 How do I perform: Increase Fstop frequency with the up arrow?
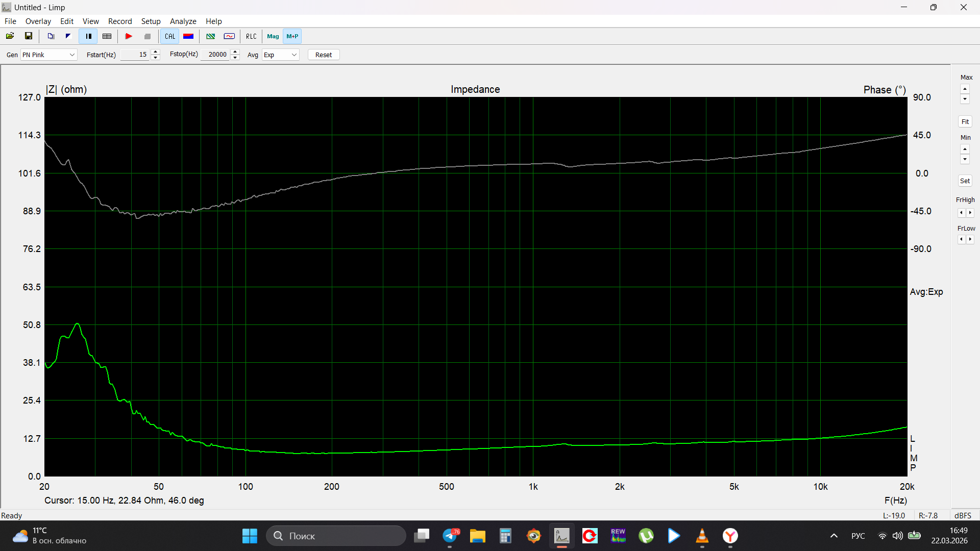point(235,52)
